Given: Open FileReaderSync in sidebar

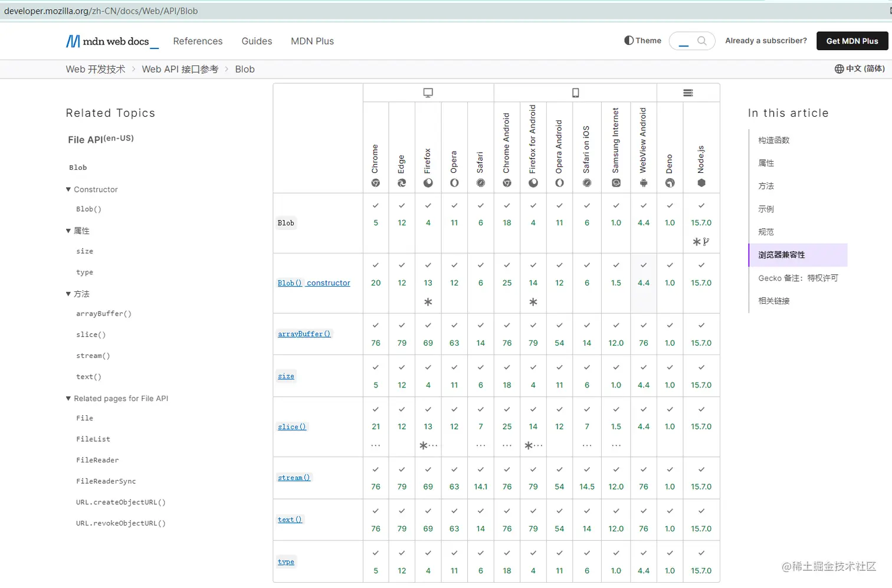Looking at the screenshot, I should pos(106,481).
